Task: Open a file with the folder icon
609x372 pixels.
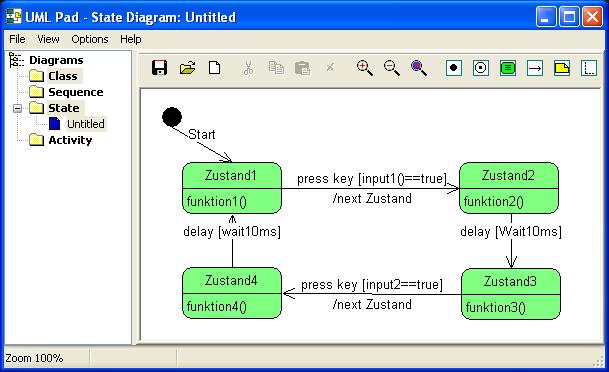Action: tap(187, 68)
